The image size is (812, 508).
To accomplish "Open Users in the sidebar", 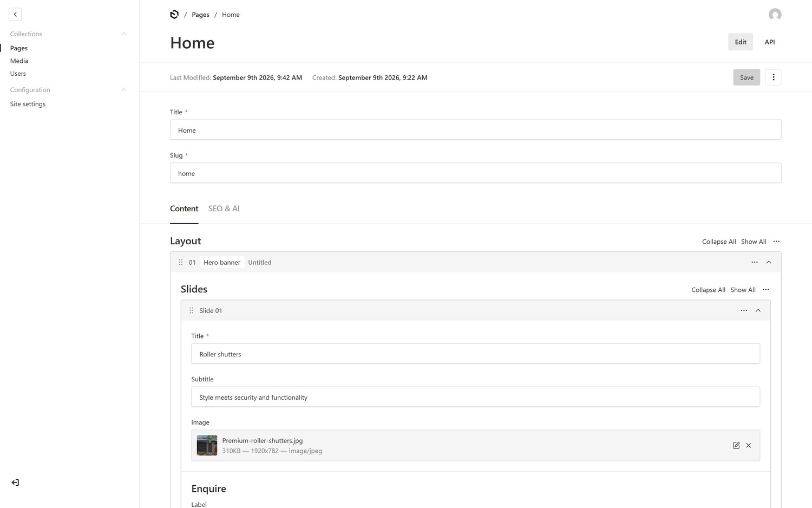I will 18,73.
